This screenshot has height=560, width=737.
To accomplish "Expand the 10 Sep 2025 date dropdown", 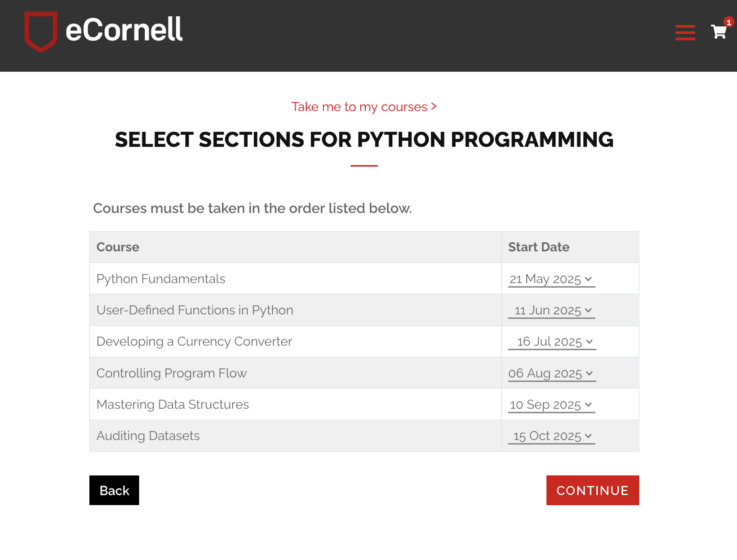I will point(551,405).
